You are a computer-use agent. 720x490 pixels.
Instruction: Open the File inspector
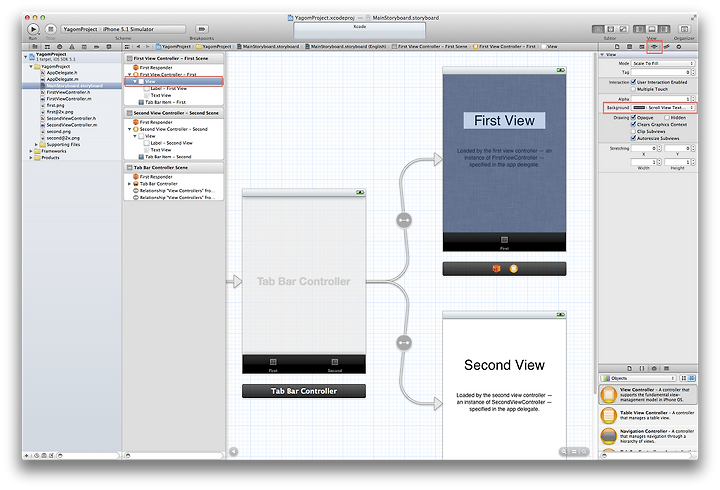coord(617,46)
